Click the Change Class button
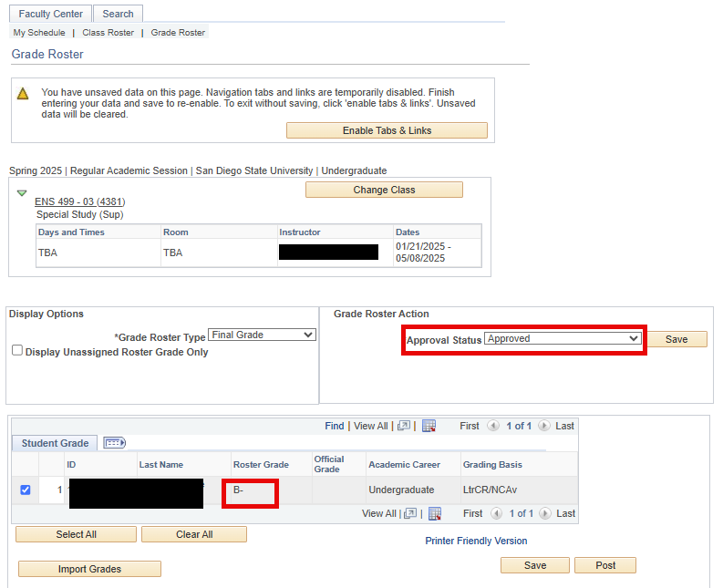The width and height of the screenshot is (723, 588). click(x=384, y=190)
